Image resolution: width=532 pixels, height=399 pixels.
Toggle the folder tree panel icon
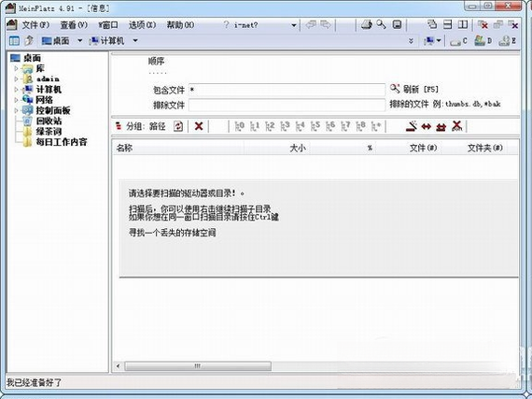click(x=14, y=41)
